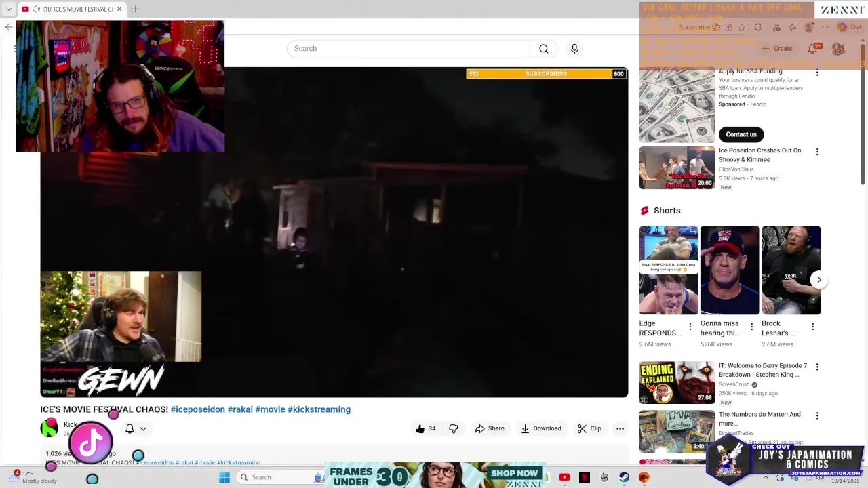This screenshot has width=868, height=488.
Task: Open the Brock Lesnar short thumbnail
Action: pos(791,270)
